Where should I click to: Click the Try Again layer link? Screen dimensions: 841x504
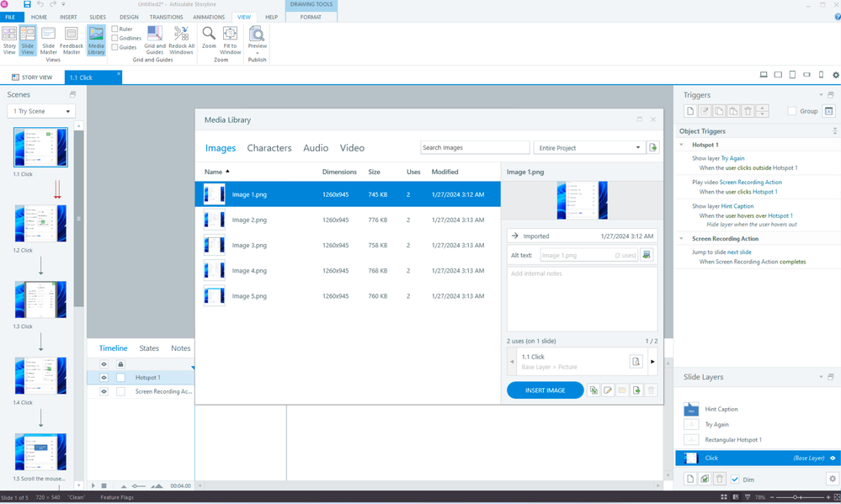[x=732, y=158]
